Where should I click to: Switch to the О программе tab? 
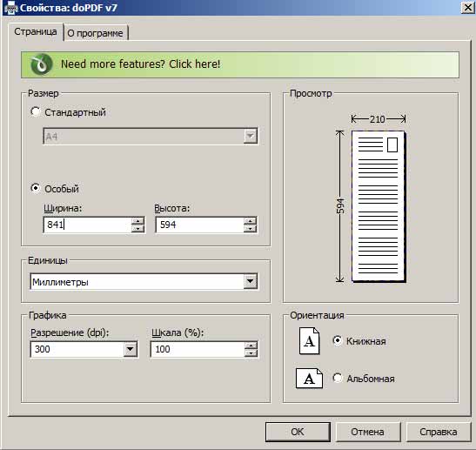tap(96, 33)
